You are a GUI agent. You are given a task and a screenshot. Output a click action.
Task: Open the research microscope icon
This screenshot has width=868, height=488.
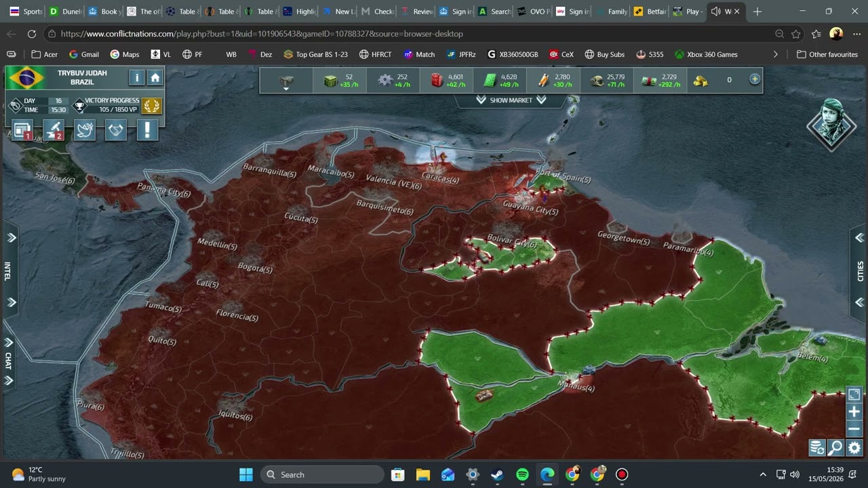(x=54, y=129)
